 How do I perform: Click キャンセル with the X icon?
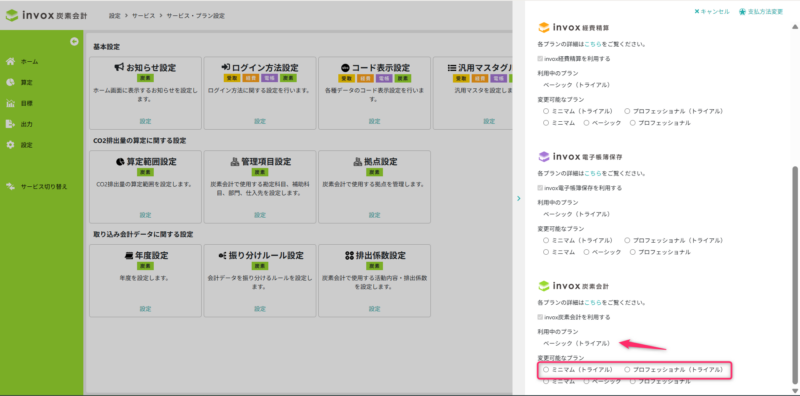point(712,12)
